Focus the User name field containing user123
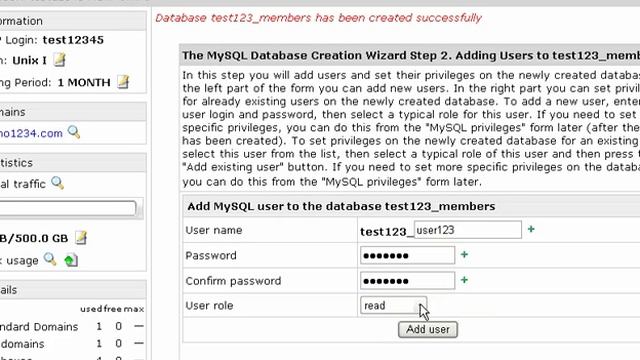This screenshot has height=360, width=640. [468, 230]
